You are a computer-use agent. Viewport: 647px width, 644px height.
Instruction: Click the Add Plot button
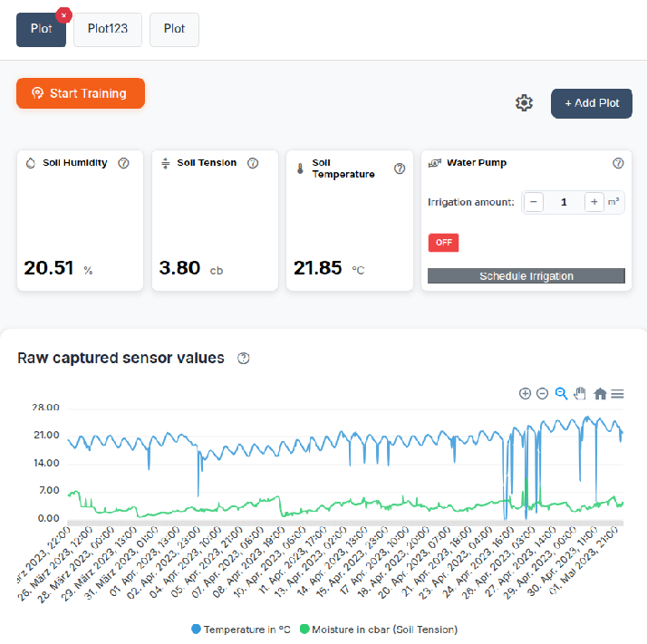tap(591, 103)
